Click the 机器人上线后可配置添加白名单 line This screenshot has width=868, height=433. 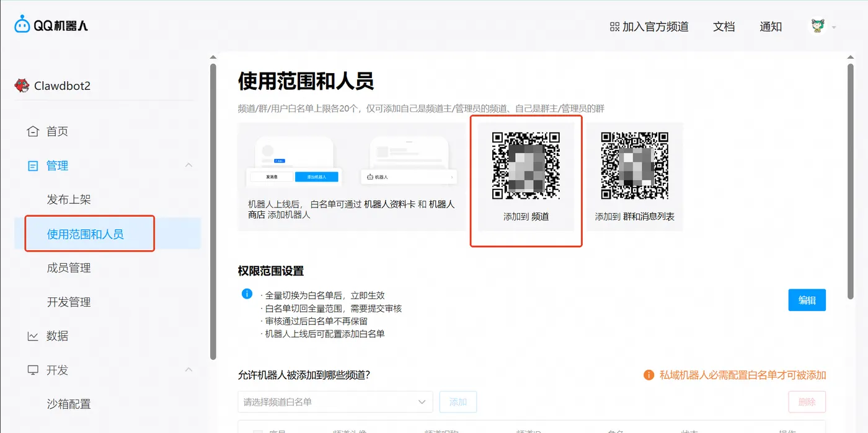point(325,334)
